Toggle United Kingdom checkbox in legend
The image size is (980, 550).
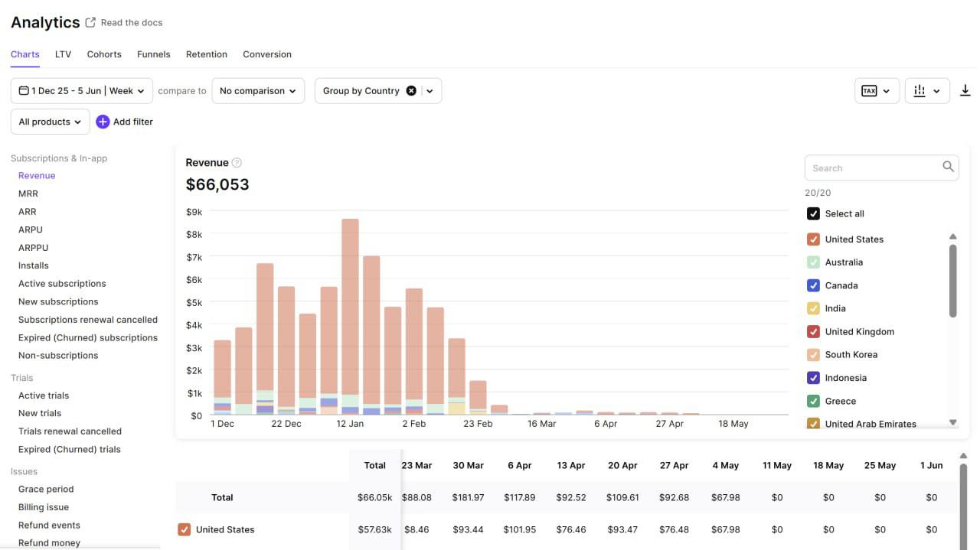(813, 332)
